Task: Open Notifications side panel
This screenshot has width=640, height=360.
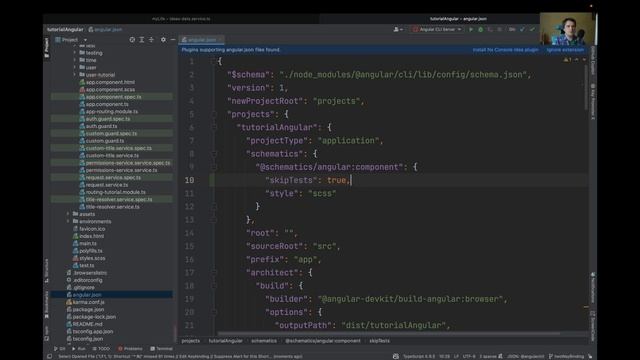Action: click(x=593, y=288)
